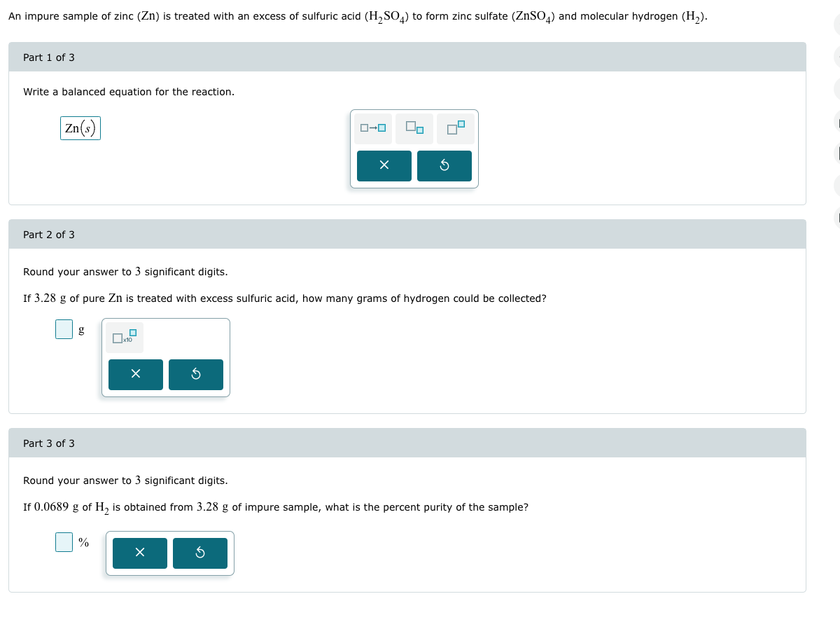Select the subscript icon in Part 1 palette
This screenshot has height=622, width=840.
414,128
